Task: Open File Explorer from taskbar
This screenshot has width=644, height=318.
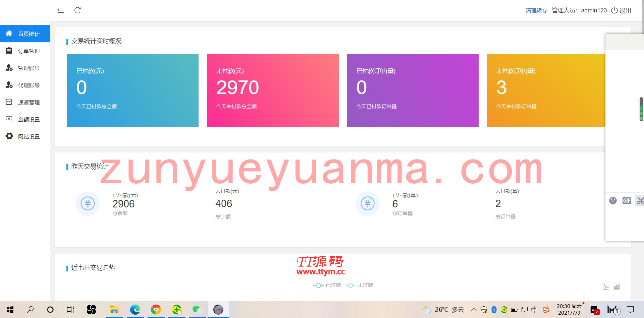Action: (x=114, y=310)
